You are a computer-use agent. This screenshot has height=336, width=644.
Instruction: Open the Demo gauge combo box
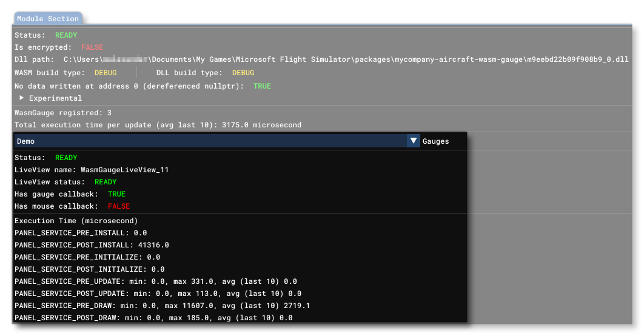210,141
